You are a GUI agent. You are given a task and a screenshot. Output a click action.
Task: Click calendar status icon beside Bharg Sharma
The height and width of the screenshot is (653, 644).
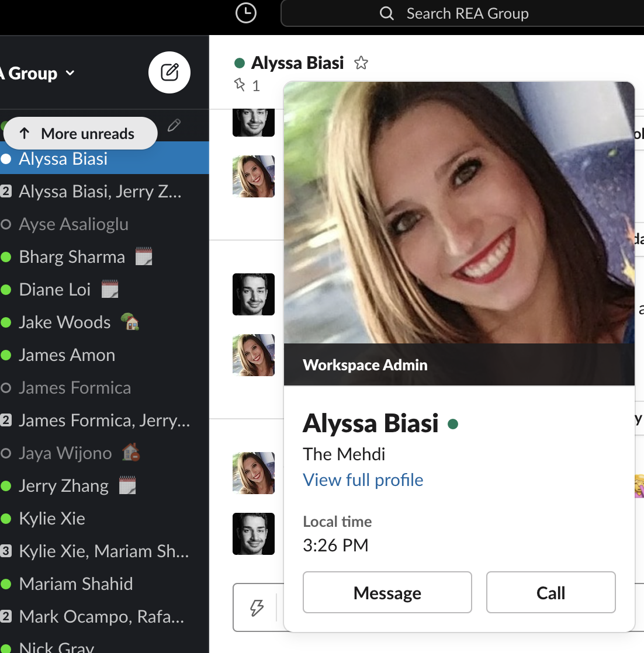point(144,256)
